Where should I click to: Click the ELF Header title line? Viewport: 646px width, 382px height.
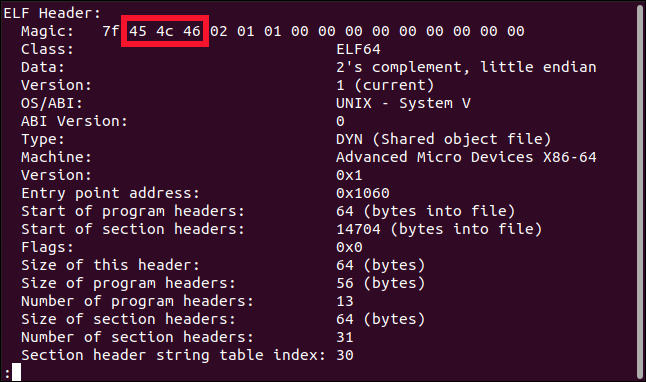point(52,13)
